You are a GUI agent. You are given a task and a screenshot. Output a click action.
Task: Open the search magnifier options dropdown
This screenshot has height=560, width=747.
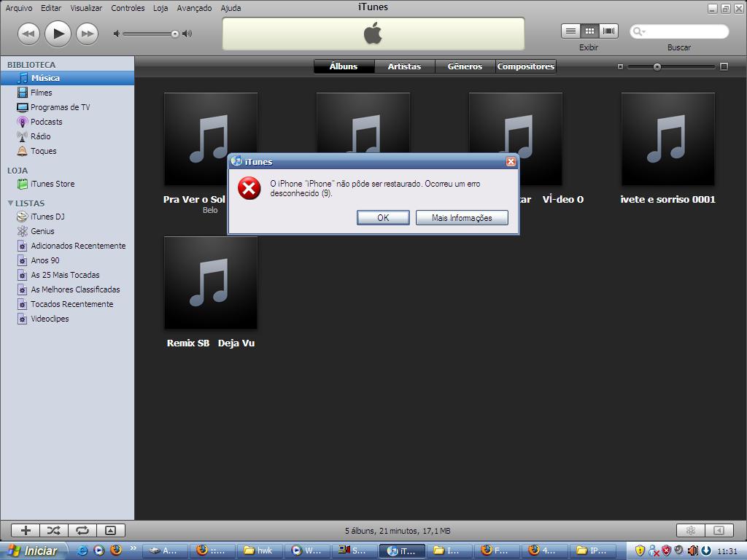[x=639, y=32]
